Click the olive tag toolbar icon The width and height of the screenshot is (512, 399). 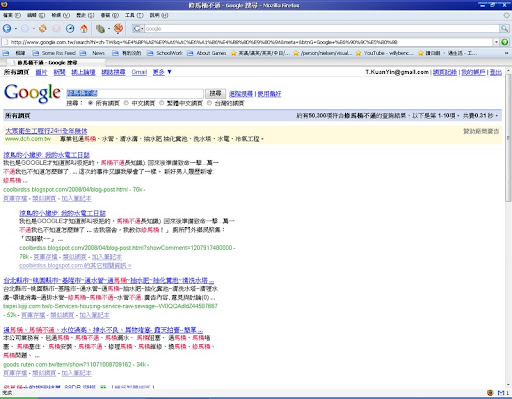click(100, 29)
